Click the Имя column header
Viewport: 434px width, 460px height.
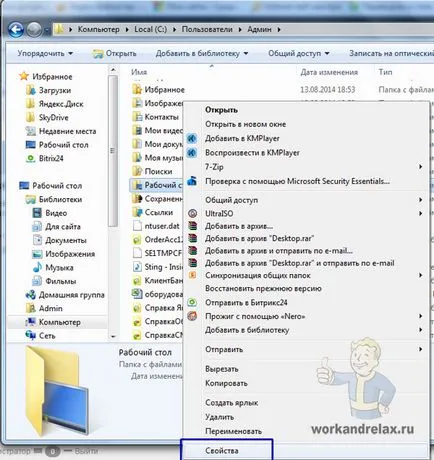139,72
